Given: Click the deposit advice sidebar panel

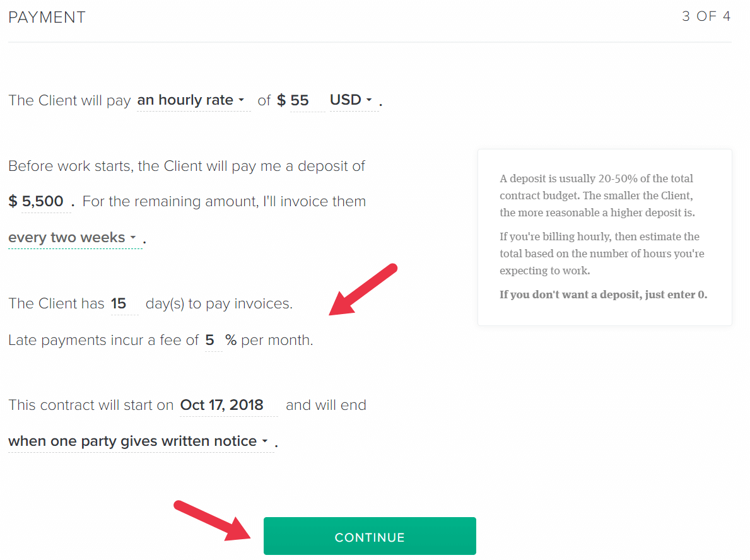Looking at the screenshot, I should click(604, 236).
